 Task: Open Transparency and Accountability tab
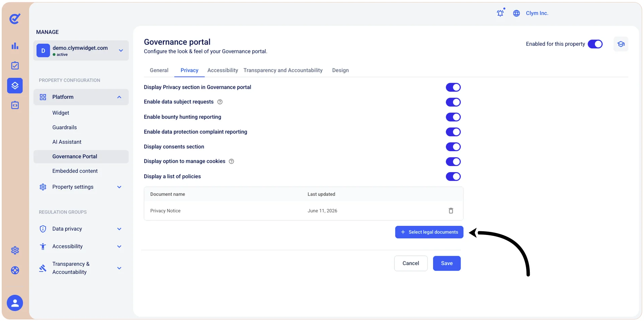283,70
